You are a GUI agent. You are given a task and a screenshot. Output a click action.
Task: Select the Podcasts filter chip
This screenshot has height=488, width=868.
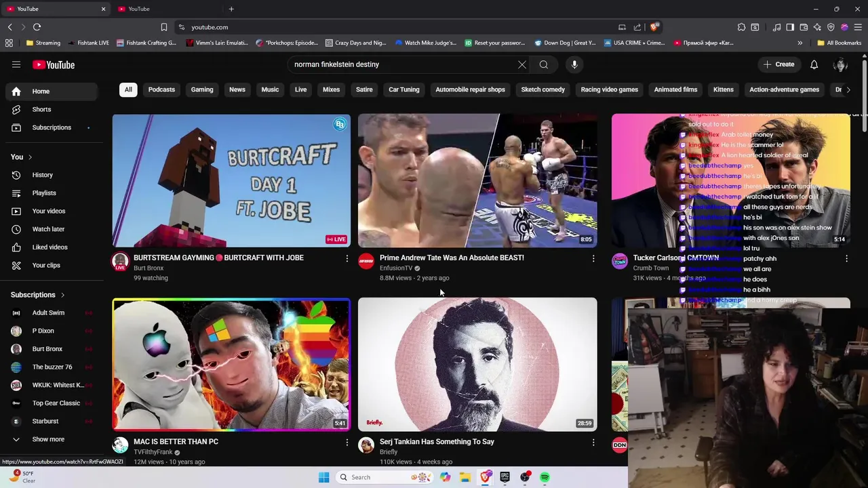coord(161,89)
